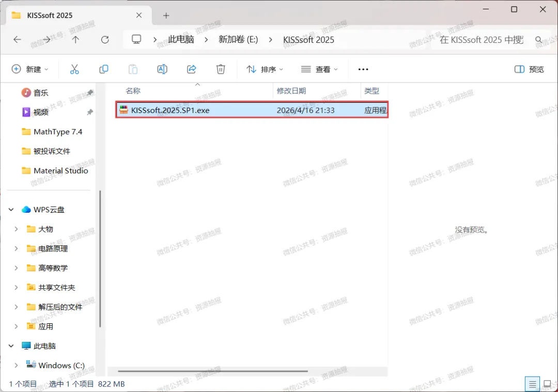Click the date 2026/4/16 21:33
Viewport: 558px width, 392px height.
pyautogui.click(x=305, y=111)
